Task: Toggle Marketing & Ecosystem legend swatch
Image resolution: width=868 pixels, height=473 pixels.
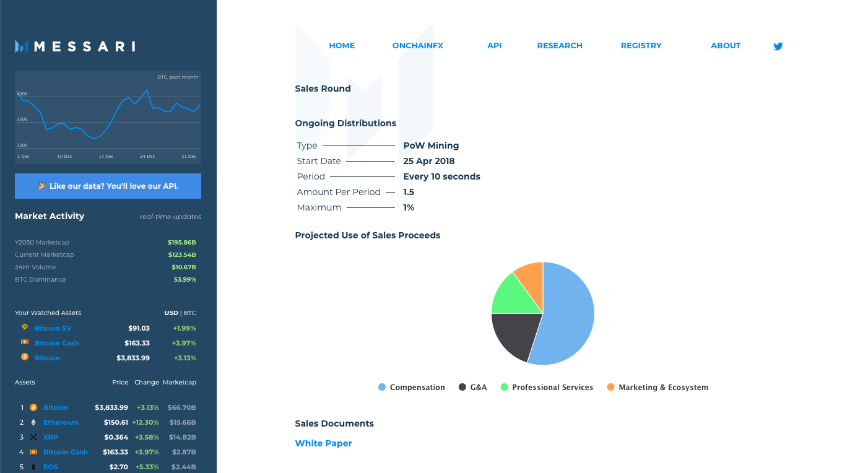Action: tap(611, 387)
